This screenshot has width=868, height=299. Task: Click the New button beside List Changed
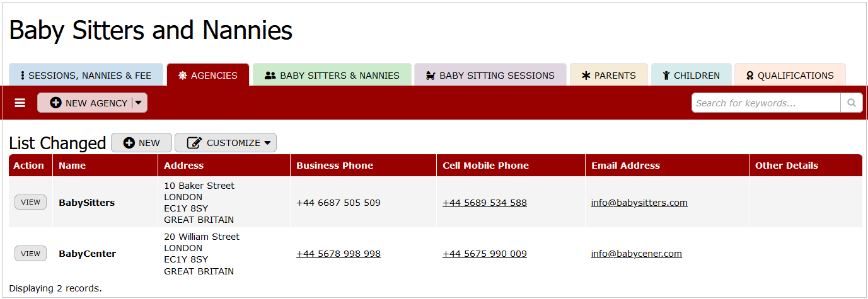coord(141,143)
